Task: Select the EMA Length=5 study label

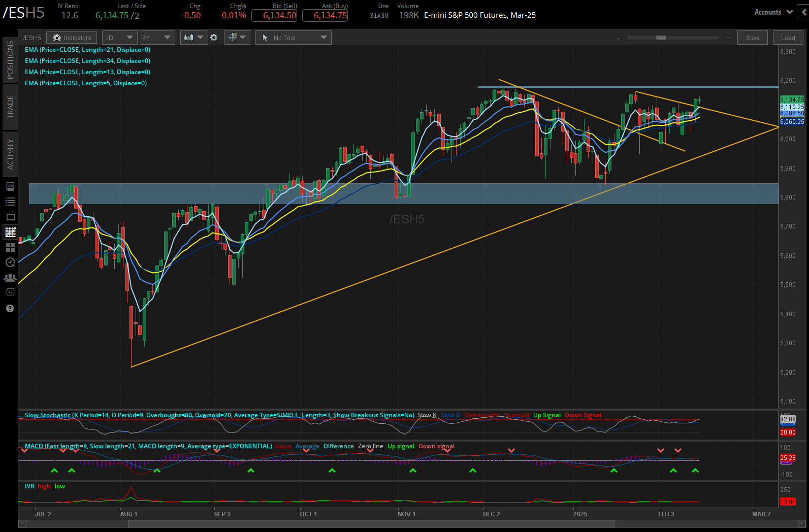Action: click(x=86, y=83)
